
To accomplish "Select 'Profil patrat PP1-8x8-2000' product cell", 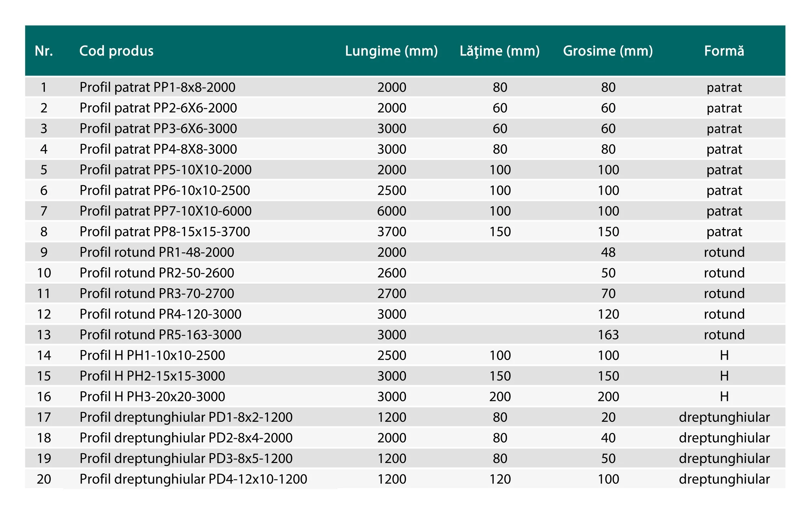I will (157, 87).
